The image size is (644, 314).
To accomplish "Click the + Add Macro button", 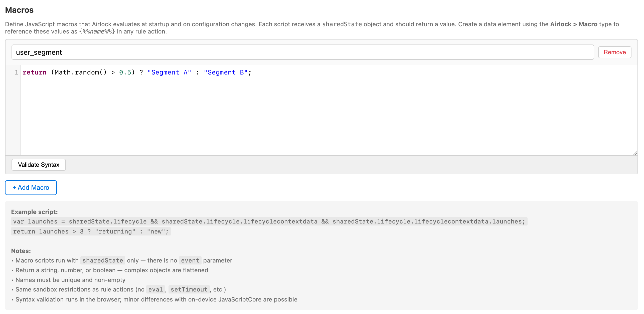I will click(31, 187).
